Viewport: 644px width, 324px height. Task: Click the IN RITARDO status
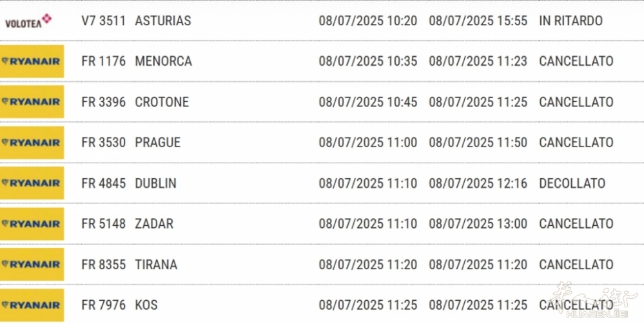point(571,21)
